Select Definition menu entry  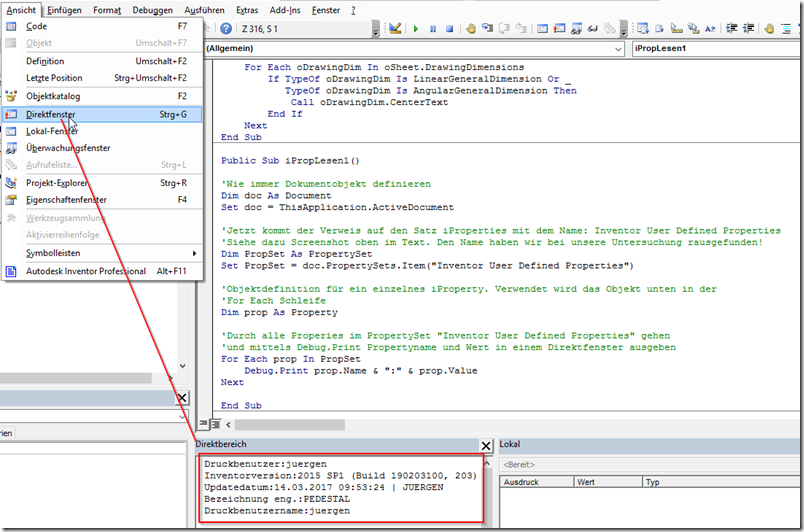coord(103,61)
